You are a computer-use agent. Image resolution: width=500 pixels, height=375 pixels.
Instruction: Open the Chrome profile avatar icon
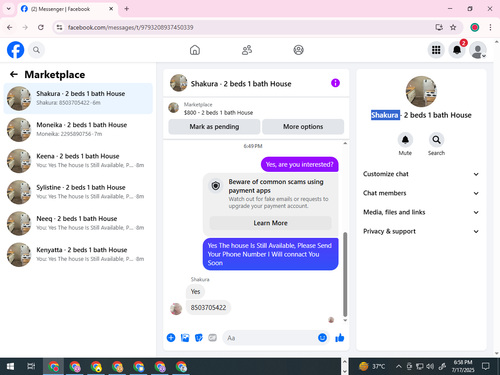(x=475, y=27)
